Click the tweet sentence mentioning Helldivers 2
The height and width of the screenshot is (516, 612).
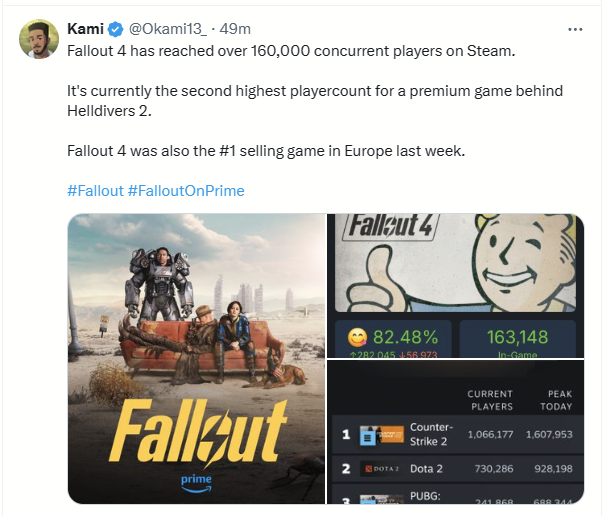(300, 99)
